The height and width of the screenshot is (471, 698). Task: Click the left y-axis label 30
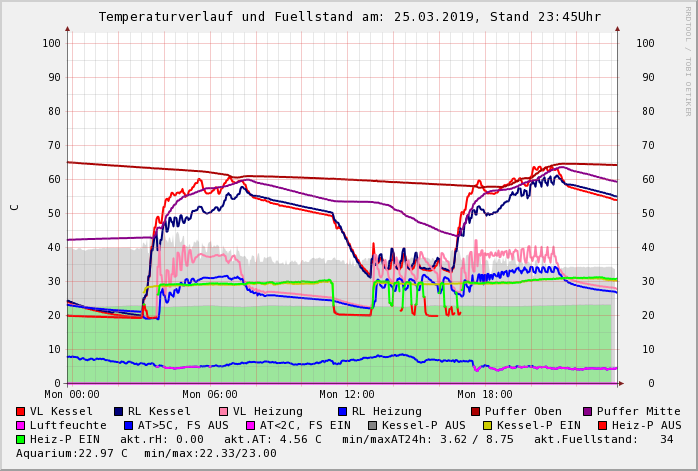pyautogui.click(x=55, y=281)
